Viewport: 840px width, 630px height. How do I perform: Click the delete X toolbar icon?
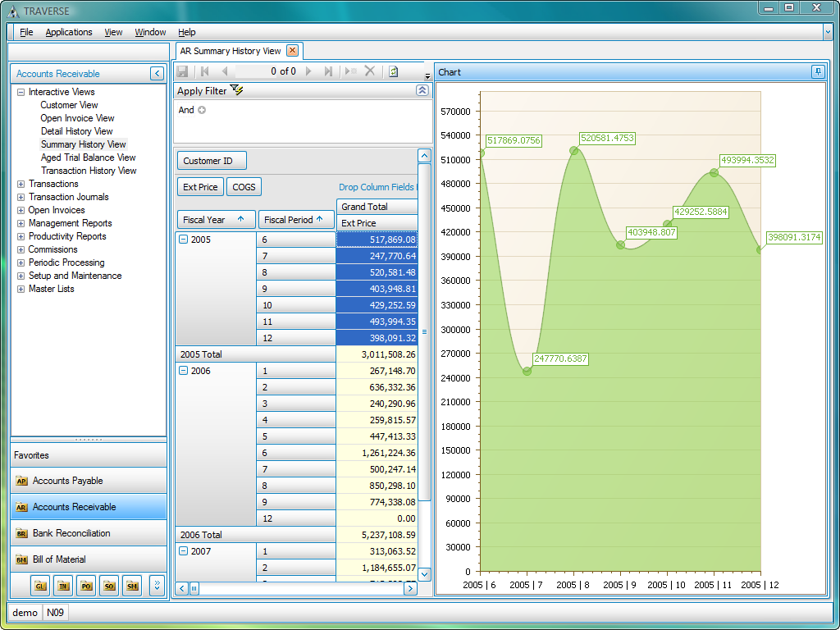[370, 71]
